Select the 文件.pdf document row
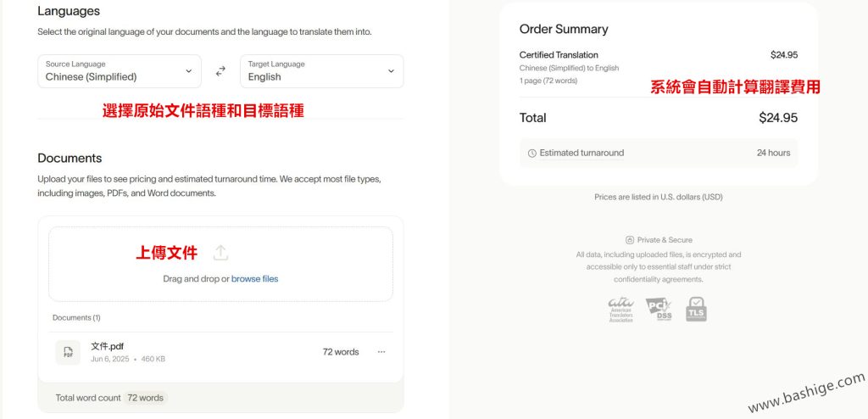Viewport: 868px width, 419px height. pyautogui.click(x=221, y=352)
